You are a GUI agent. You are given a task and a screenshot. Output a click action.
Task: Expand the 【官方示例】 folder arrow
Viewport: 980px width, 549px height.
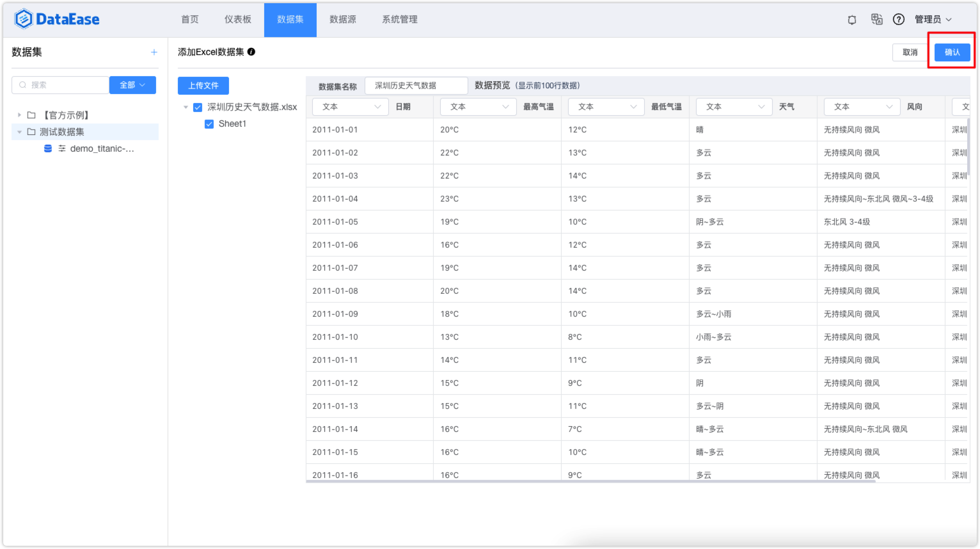(x=19, y=115)
